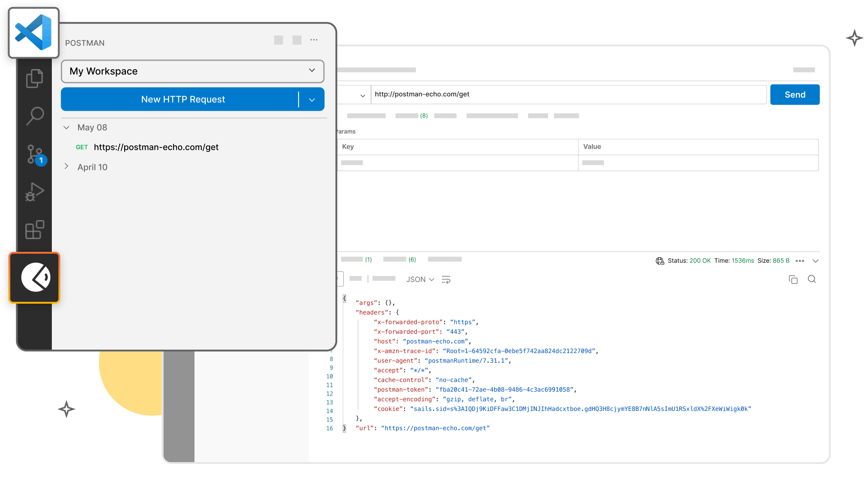868x482 pixels.
Task: Click the network globe lock icon
Action: (660, 261)
